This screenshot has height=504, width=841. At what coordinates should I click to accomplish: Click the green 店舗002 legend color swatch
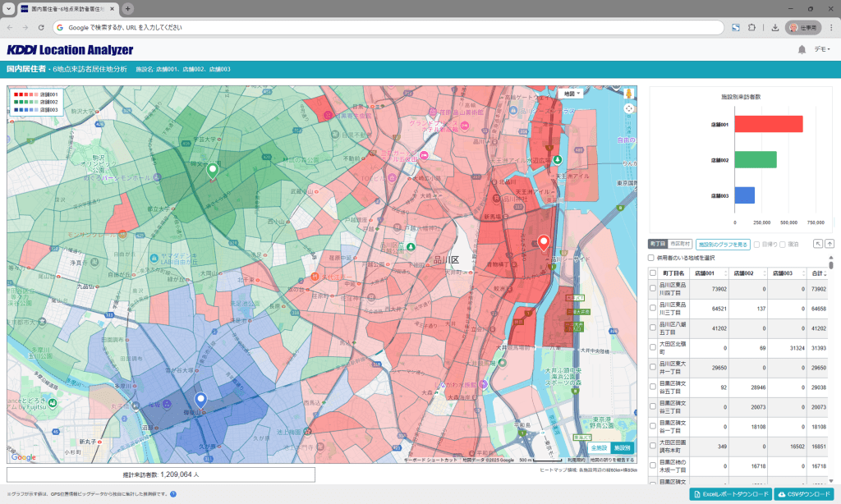coord(15,102)
